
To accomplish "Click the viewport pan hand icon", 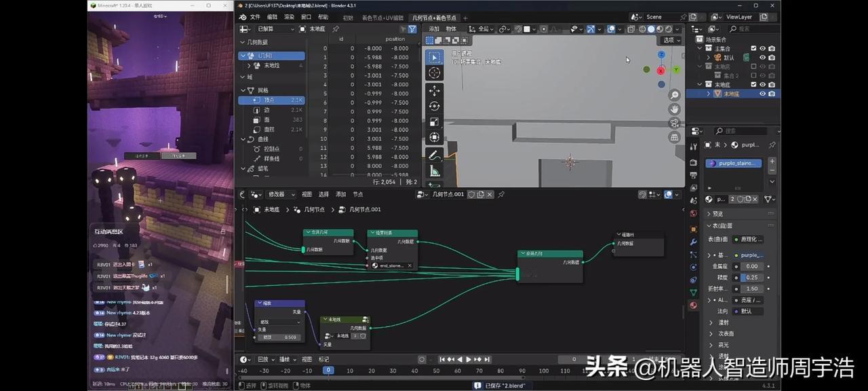I will [x=674, y=109].
